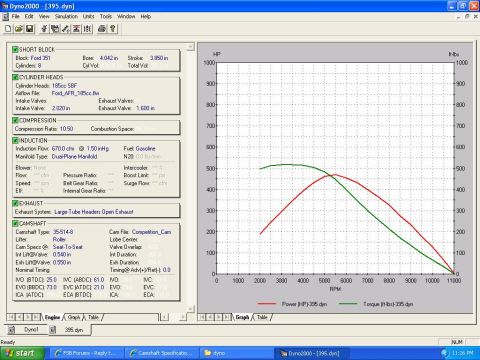480x360 pixels.
Task: Toggle the CYLINDER HEADS checkbox
Action: point(15,77)
